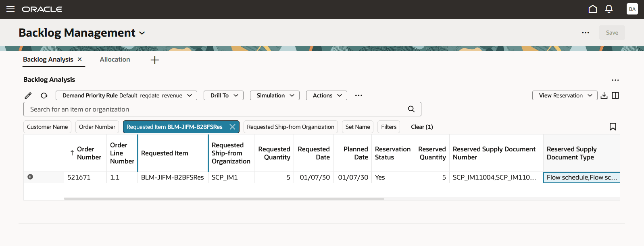644x246 pixels.
Task: Click the edit pencil icon
Action: tap(28, 95)
